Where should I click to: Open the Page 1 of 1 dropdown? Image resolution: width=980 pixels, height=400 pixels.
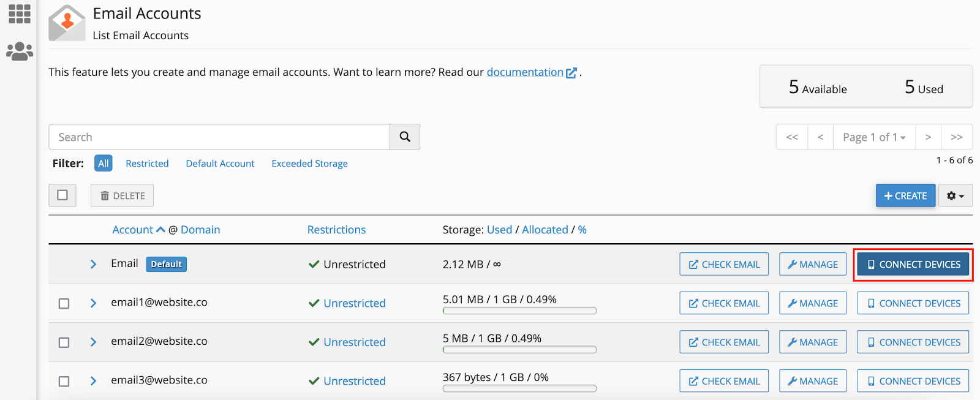874,137
